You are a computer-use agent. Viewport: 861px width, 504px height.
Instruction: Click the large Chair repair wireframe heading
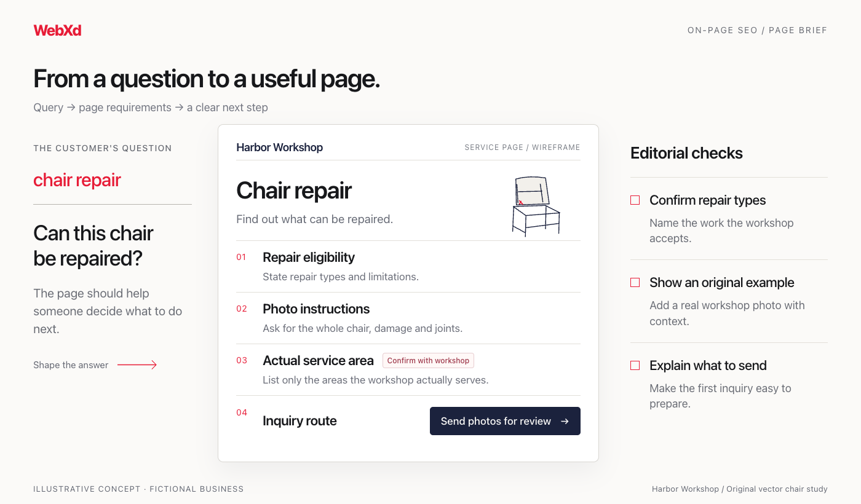pyautogui.click(x=294, y=191)
